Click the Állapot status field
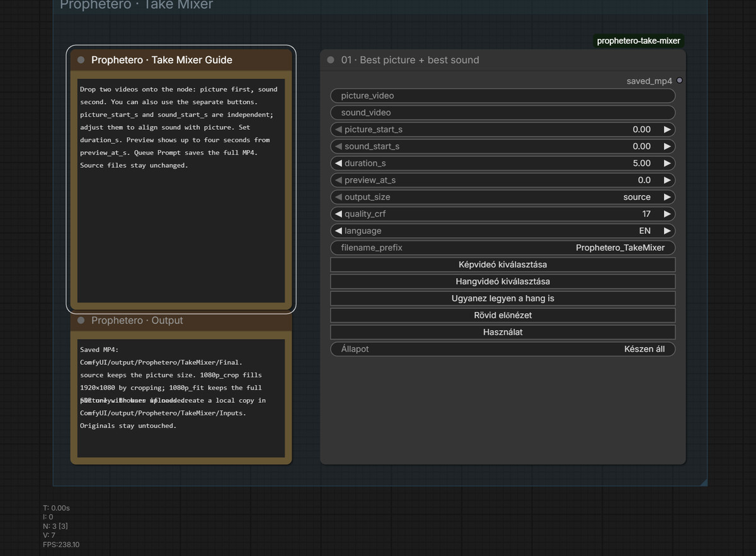 pyautogui.click(x=503, y=349)
